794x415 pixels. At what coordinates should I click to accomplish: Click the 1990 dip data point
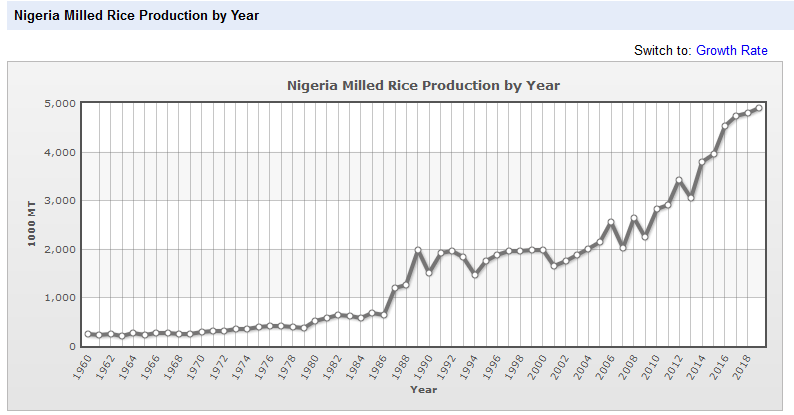[429, 272]
